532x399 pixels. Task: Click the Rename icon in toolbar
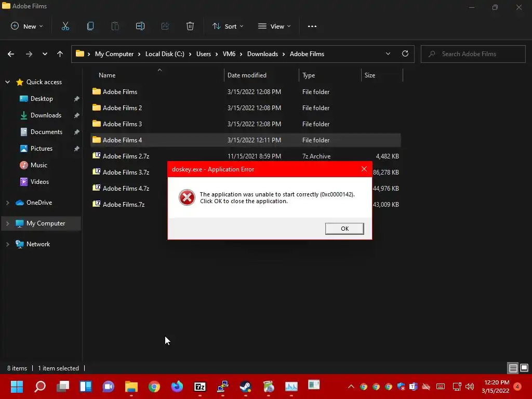pos(140,26)
